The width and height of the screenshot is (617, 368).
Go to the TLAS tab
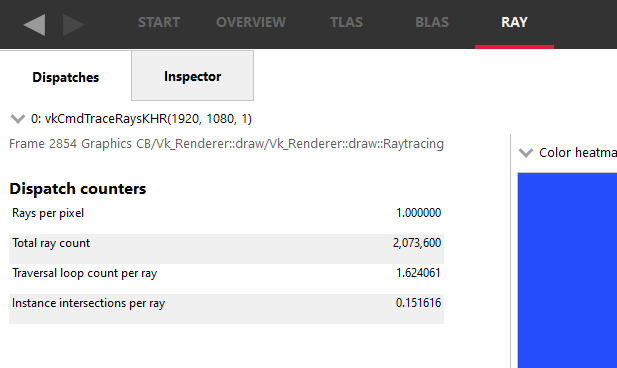click(x=346, y=22)
